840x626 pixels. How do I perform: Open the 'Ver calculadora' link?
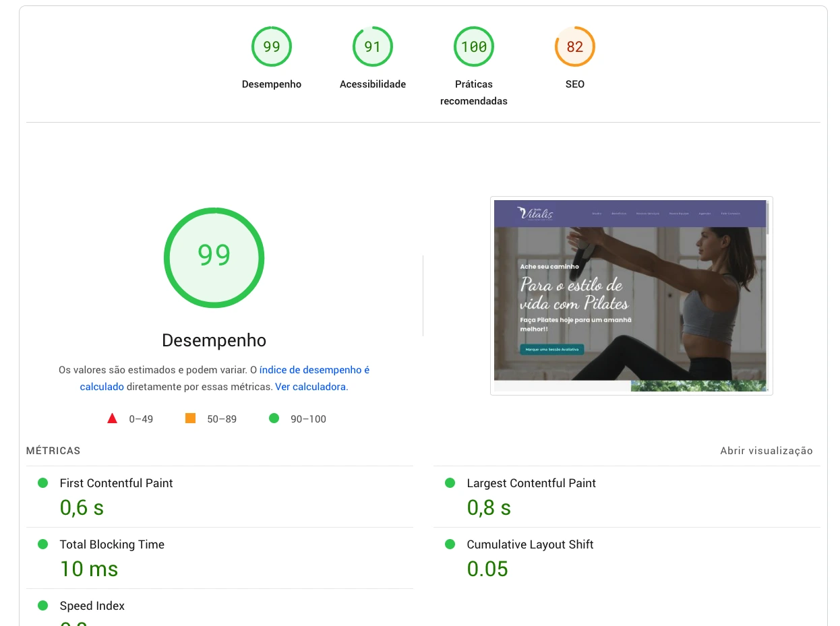point(310,387)
